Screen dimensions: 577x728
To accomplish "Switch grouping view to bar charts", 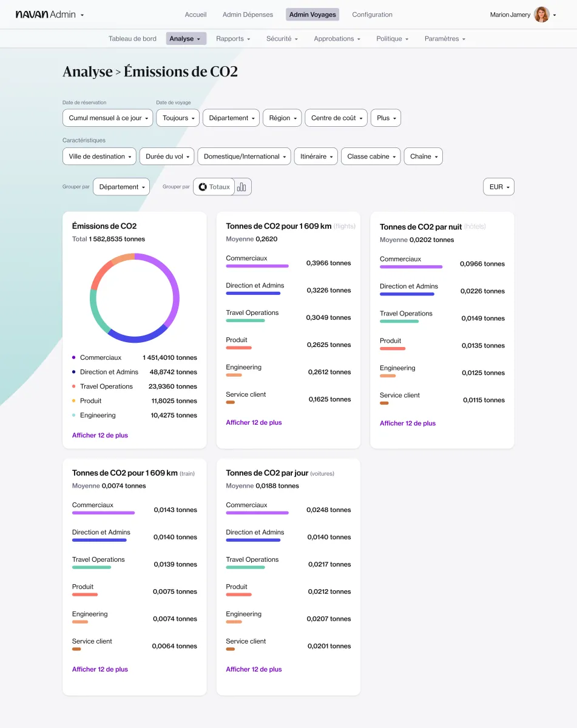I will [x=241, y=187].
